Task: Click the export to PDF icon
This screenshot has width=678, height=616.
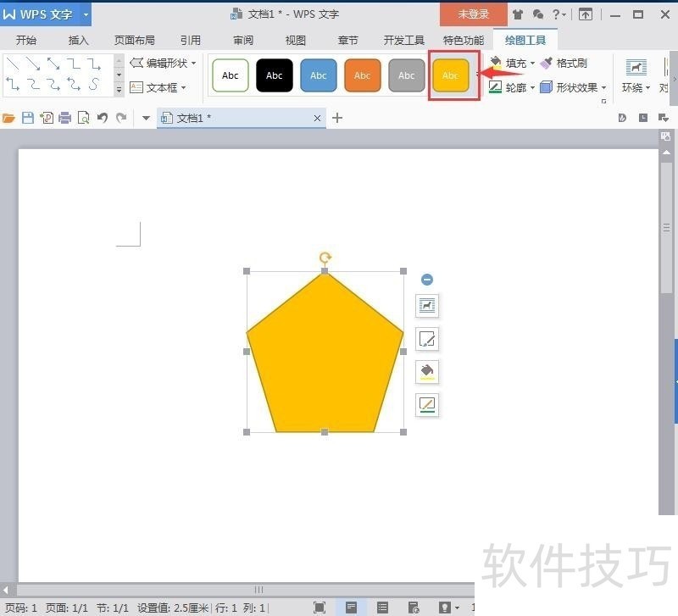Action: (x=47, y=118)
